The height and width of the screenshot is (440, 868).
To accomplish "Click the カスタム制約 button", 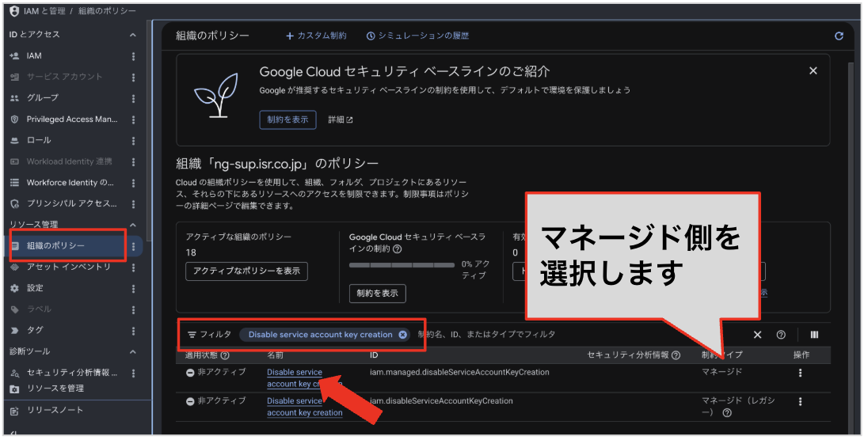I will [x=316, y=36].
